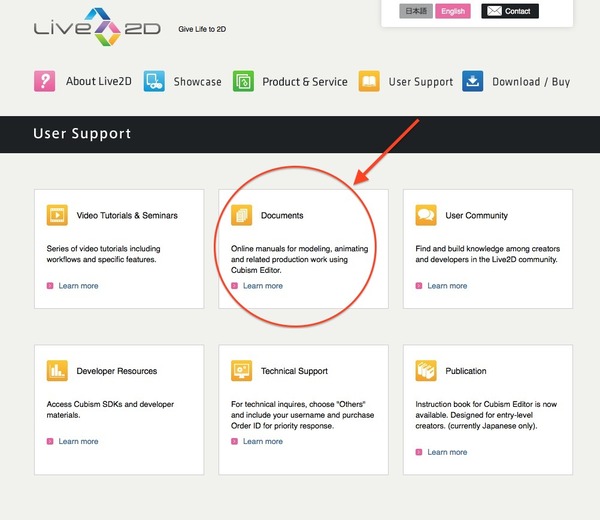Click pink arrow bullet under Documents
The height and width of the screenshot is (520, 600).
tap(235, 286)
